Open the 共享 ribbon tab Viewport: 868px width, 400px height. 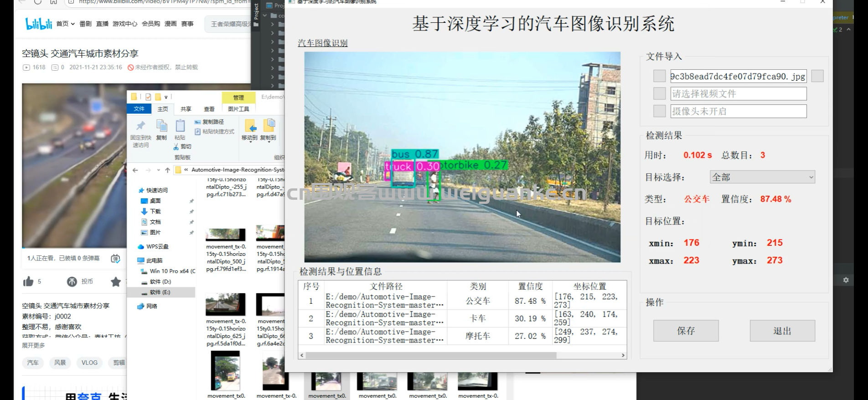point(186,109)
